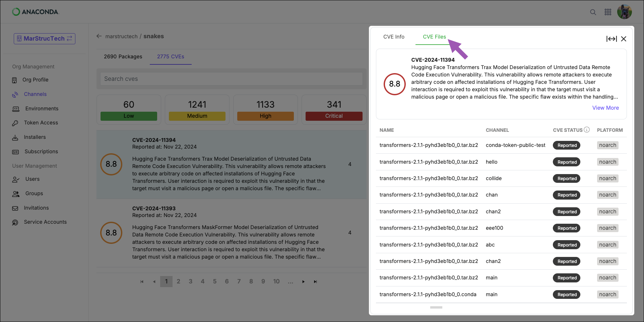
Task: Click the Search cves field
Action: coord(231,79)
